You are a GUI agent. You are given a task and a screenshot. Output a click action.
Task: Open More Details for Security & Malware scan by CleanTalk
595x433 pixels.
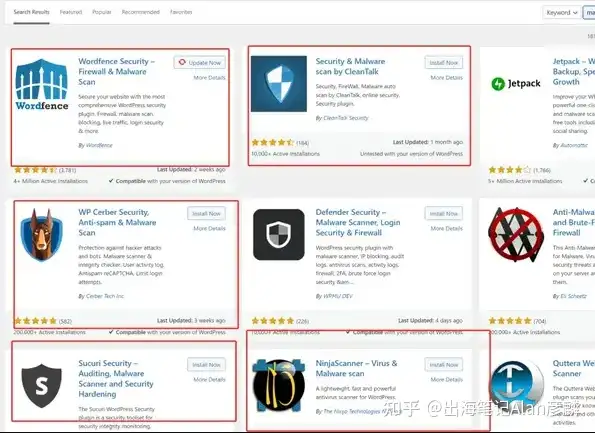[x=447, y=77]
